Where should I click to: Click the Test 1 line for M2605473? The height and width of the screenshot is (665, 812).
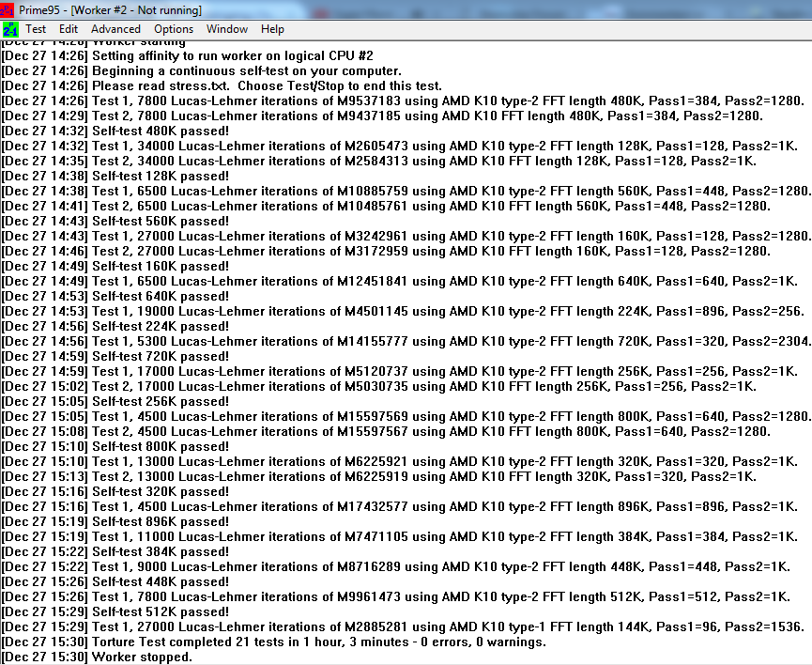click(399, 147)
